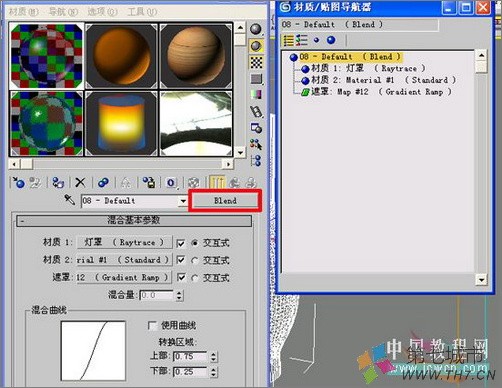Click Assign Material to Selection icon

(x=58, y=182)
